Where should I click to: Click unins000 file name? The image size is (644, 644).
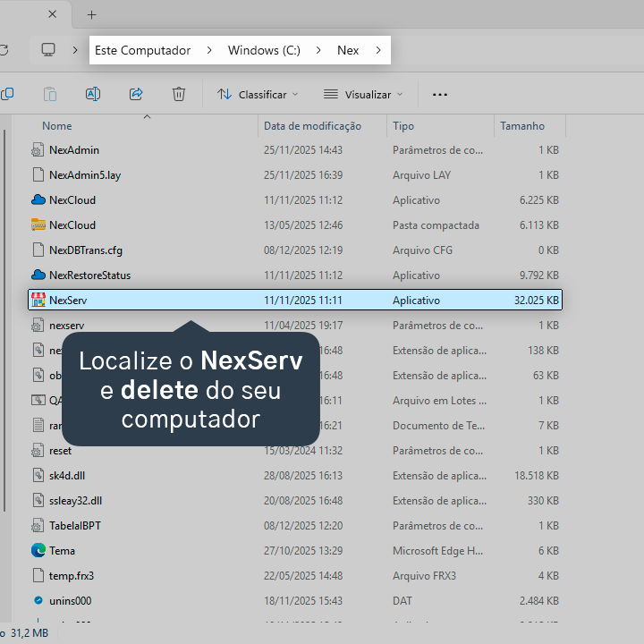[71, 601]
